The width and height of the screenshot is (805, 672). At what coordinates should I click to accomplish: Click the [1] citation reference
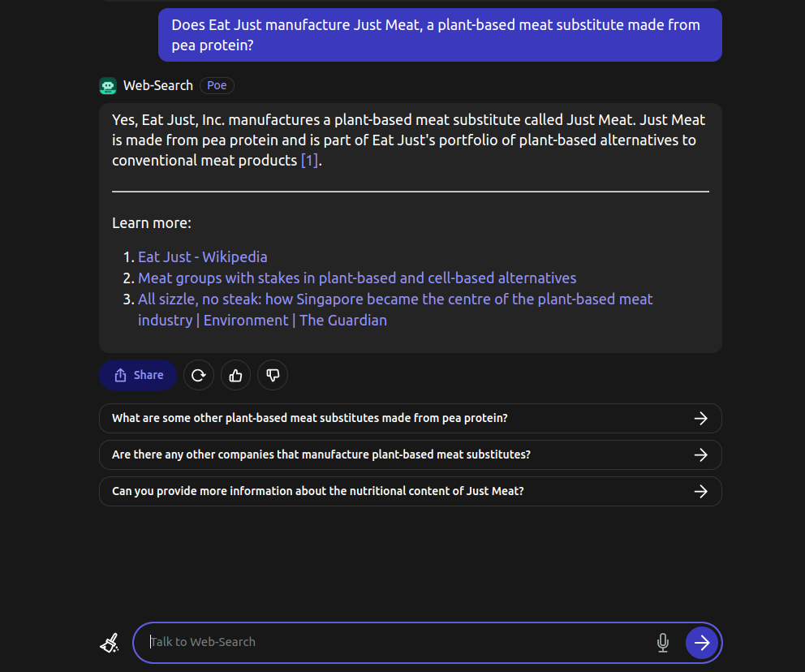point(309,160)
